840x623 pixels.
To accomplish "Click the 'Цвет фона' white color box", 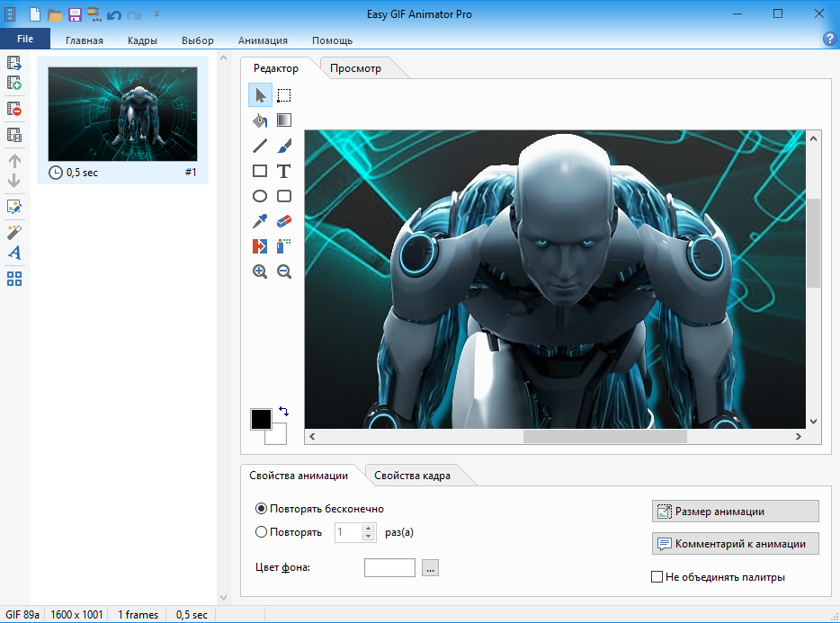I will pyautogui.click(x=389, y=568).
